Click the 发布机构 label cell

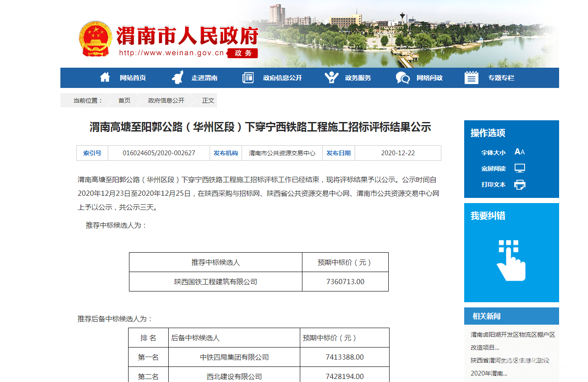click(226, 153)
